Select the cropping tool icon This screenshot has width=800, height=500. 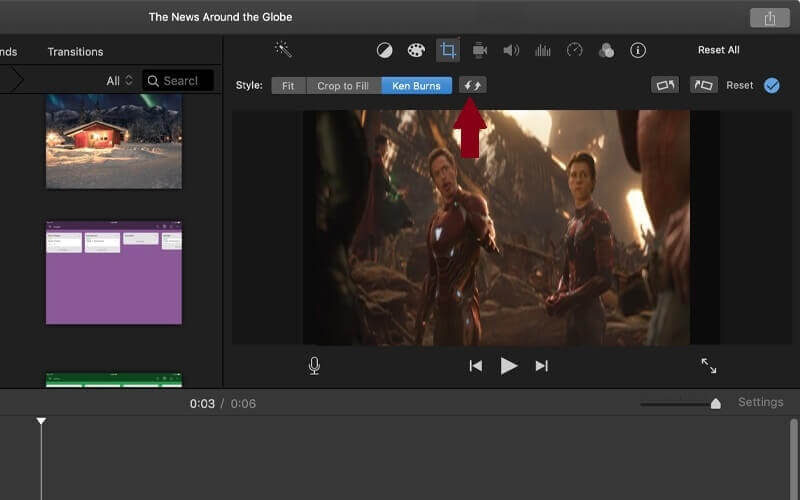(447, 50)
